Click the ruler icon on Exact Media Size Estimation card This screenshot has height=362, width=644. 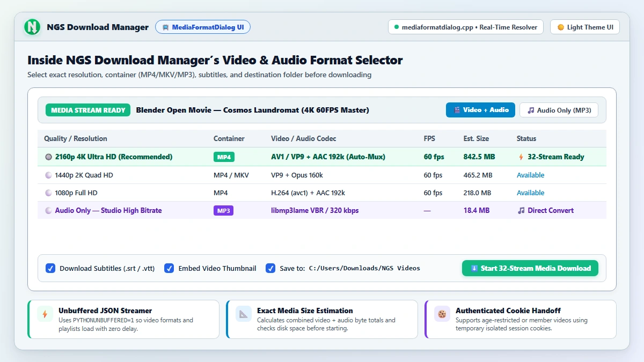(244, 314)
